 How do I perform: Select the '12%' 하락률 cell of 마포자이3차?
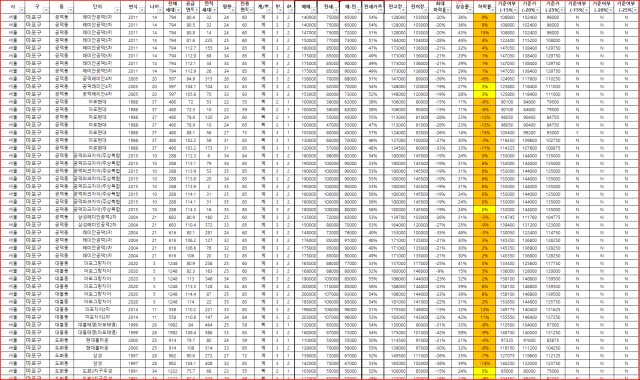[484, 309]
